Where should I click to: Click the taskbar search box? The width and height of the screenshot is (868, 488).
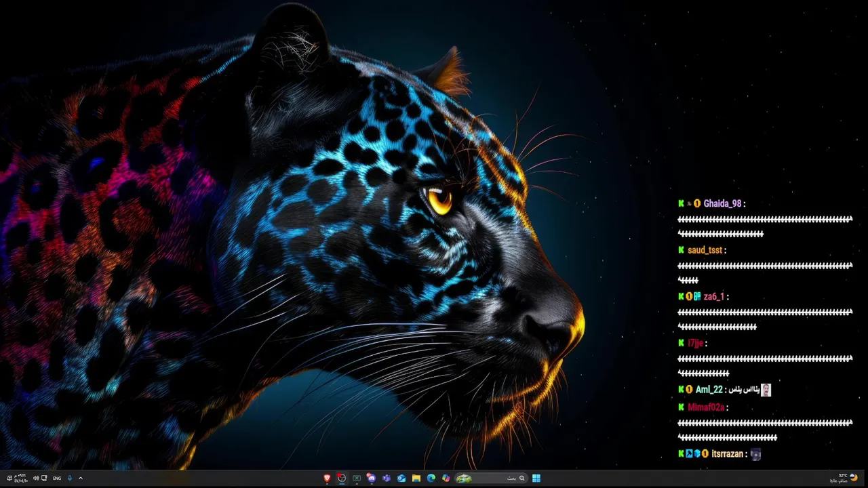pos(492,478)
